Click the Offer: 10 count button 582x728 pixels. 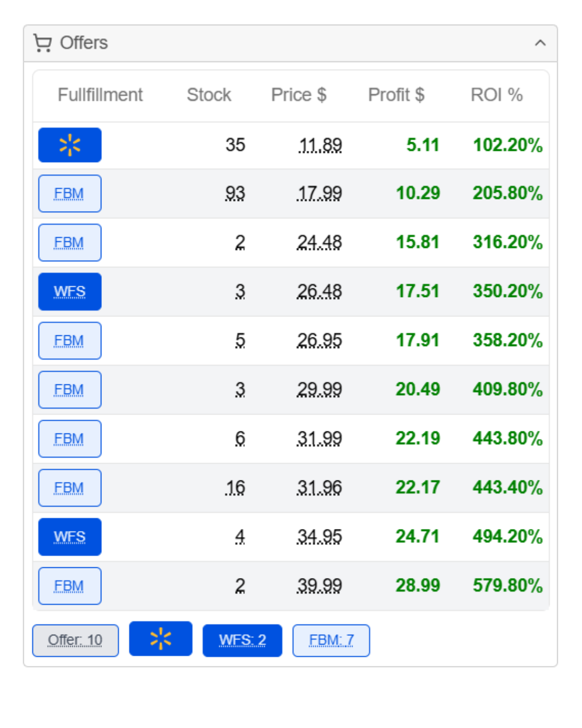pos(75,641)
